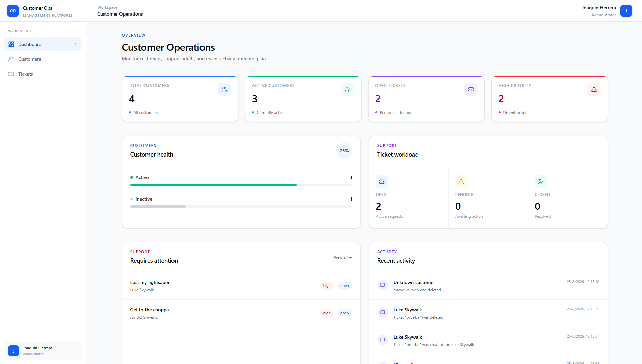Click the gray Inactive progress bar
The height and width of the screenshot is (364, 642).
click(158, 206)
